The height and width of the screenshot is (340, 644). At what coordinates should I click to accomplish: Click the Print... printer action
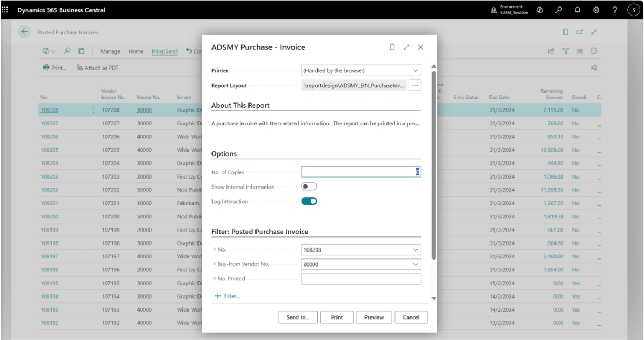tap(54, 68)
